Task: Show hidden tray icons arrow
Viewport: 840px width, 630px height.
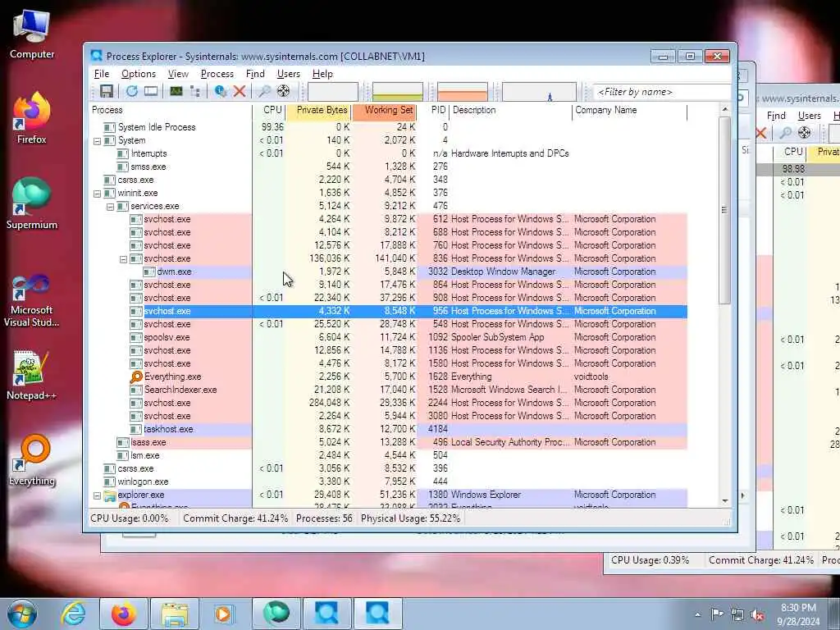Action: (x=697, y=615)
